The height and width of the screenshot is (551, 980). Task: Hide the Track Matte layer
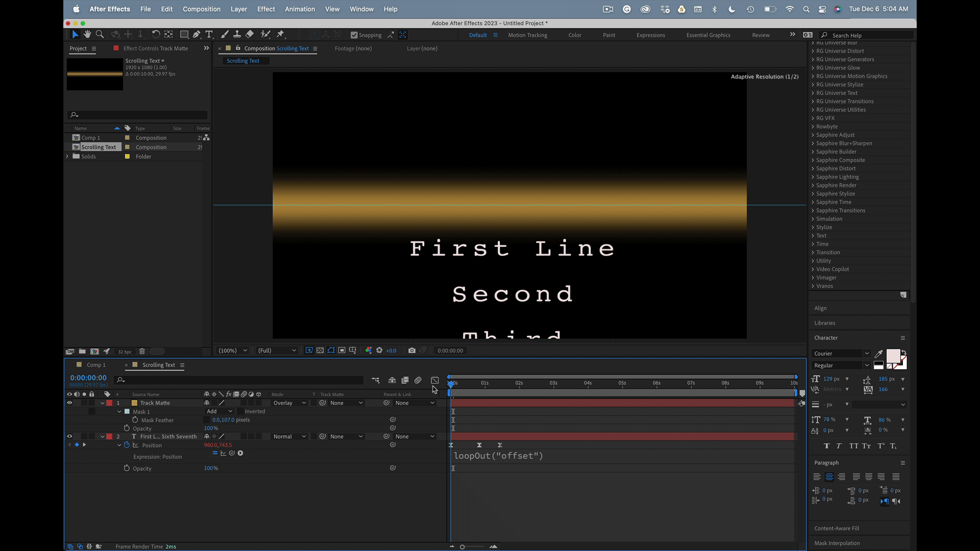pos(69,403)
